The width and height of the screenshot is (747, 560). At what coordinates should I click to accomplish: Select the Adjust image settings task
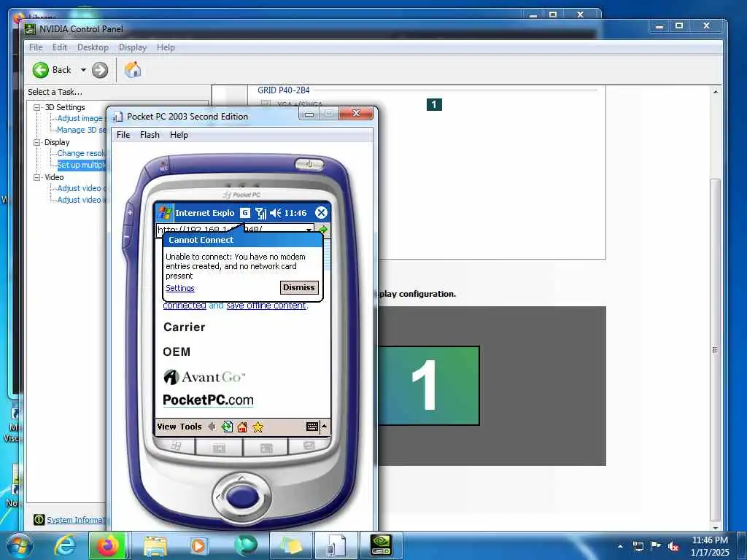click(x=80, y=118)
